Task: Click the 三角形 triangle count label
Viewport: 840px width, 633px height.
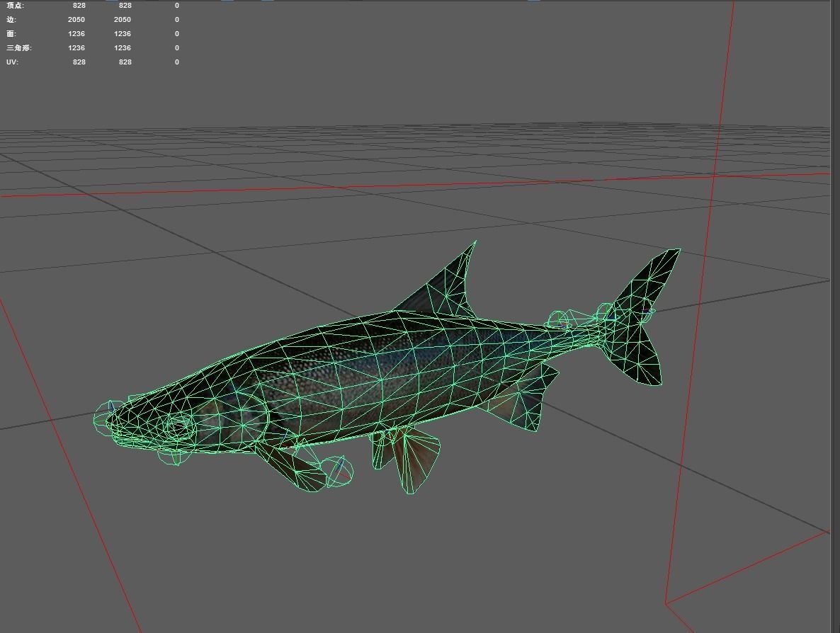Action: pyautogui.click(x=18, y=47)
